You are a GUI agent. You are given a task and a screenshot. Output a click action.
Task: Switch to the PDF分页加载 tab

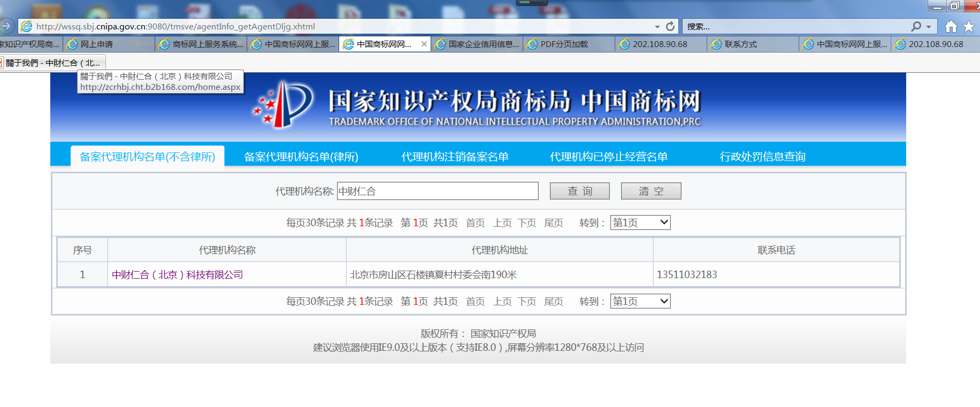tap(569, 44)
